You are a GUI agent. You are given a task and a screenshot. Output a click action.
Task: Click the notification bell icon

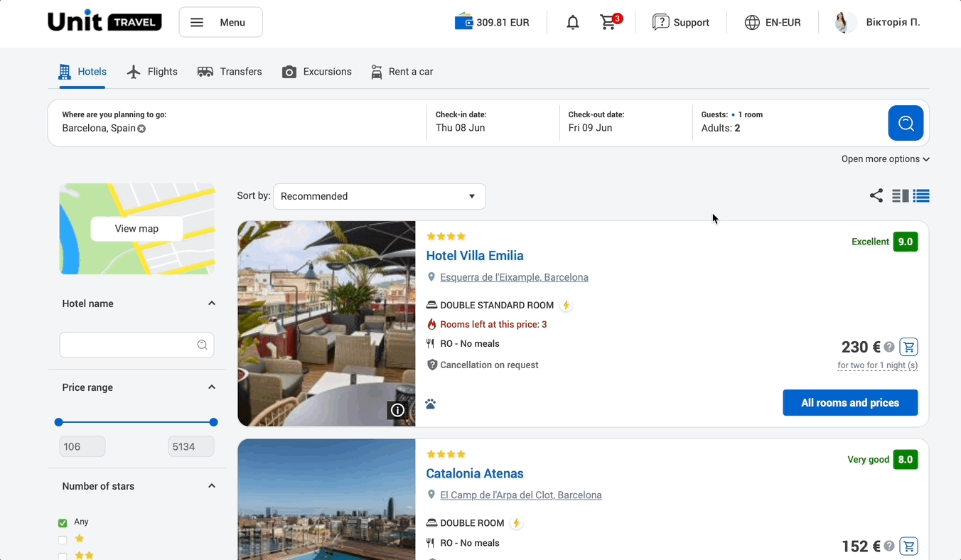tap(572, 23)
